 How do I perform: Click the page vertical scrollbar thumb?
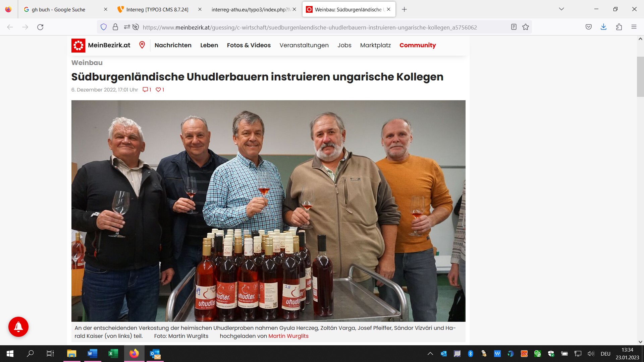coord(640,77)
